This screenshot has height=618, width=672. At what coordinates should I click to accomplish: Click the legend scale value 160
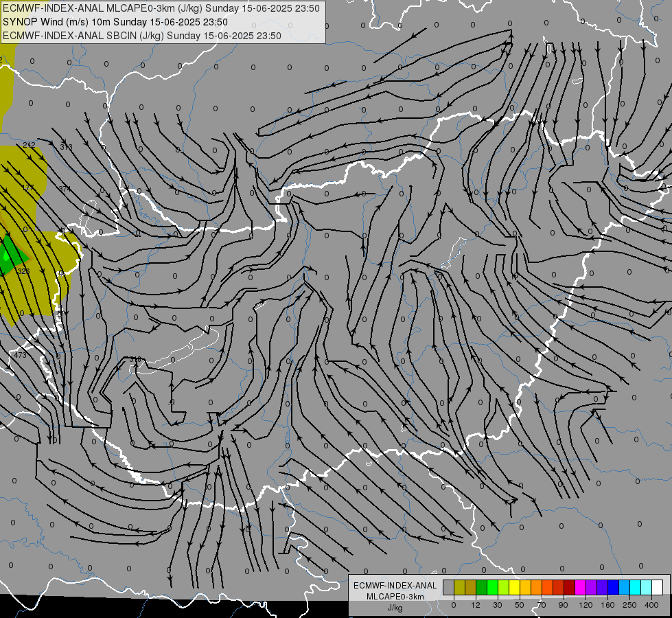[608, 605]
